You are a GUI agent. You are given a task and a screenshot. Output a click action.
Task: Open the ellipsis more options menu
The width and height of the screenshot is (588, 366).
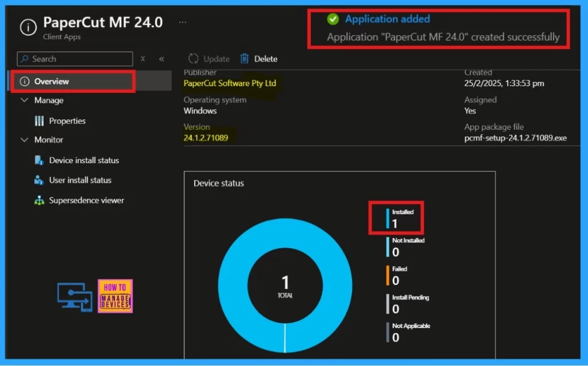click(183, 22)
